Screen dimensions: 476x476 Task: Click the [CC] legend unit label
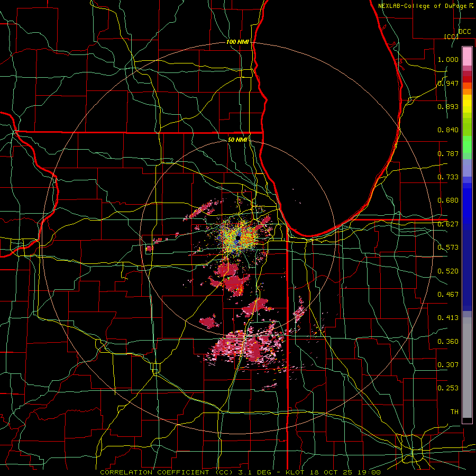tap(451, 36)
